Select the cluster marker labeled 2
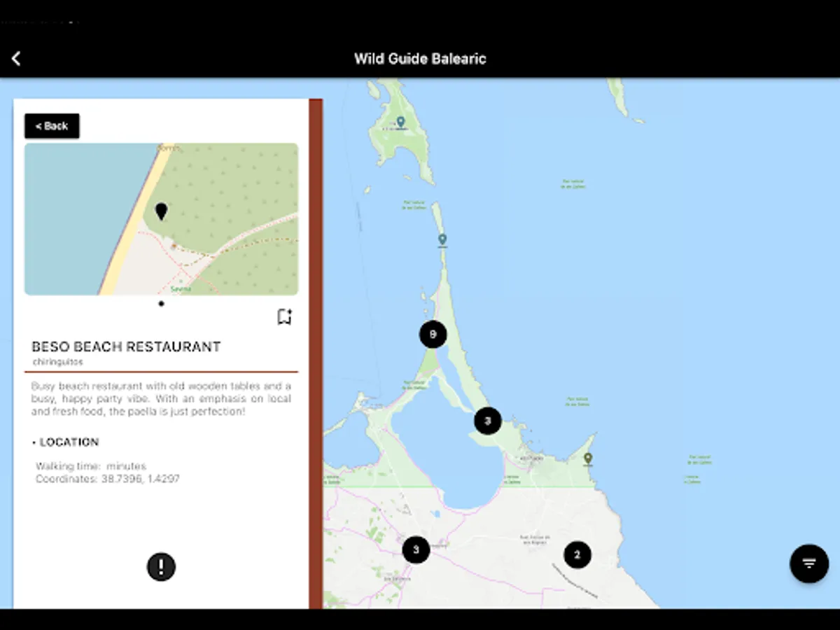840x630 pixels. (x=577, y=555)
